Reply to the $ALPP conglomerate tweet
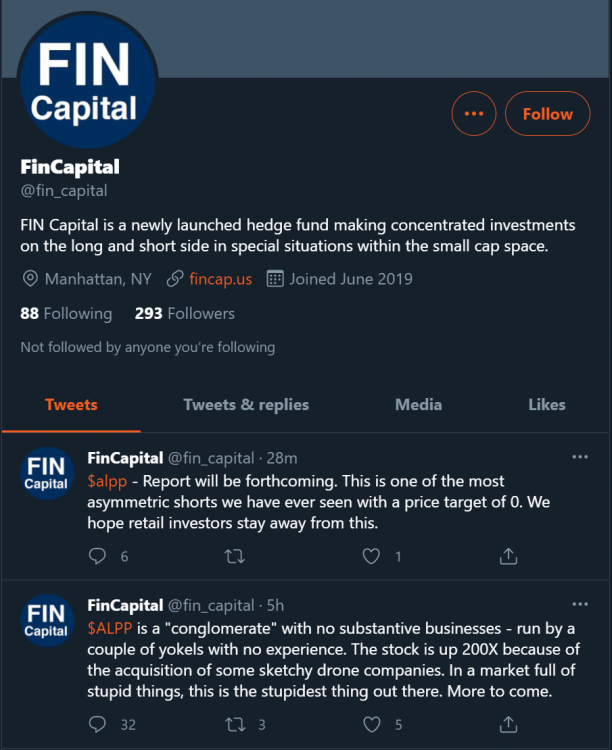The image size is (612, 750). 97,724
